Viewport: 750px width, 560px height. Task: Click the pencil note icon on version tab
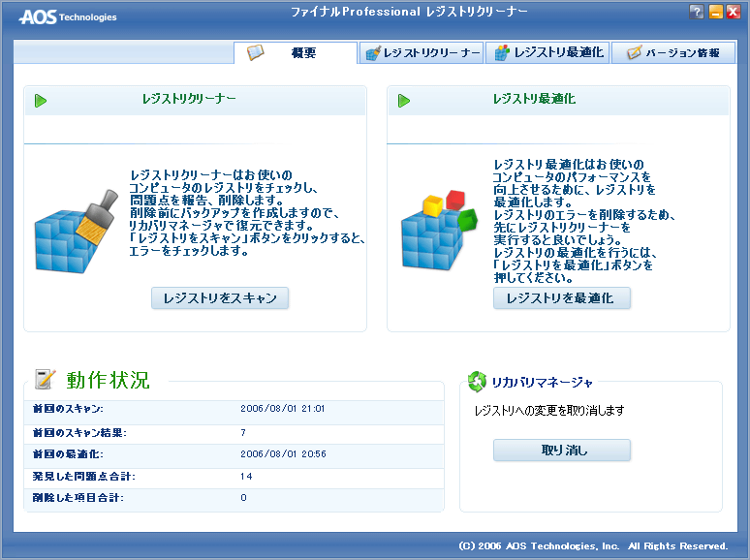(x=635, y=52)
